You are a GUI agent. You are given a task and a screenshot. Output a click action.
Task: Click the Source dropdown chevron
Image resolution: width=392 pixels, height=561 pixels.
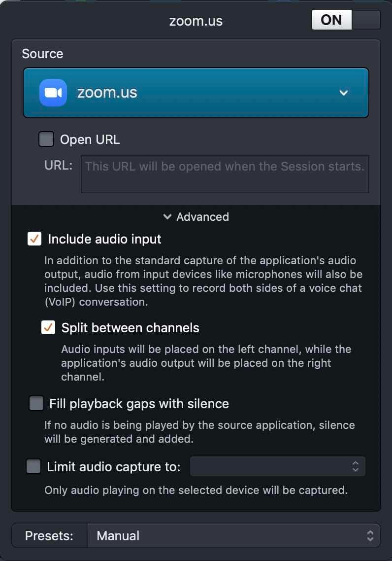click(344, 92)
